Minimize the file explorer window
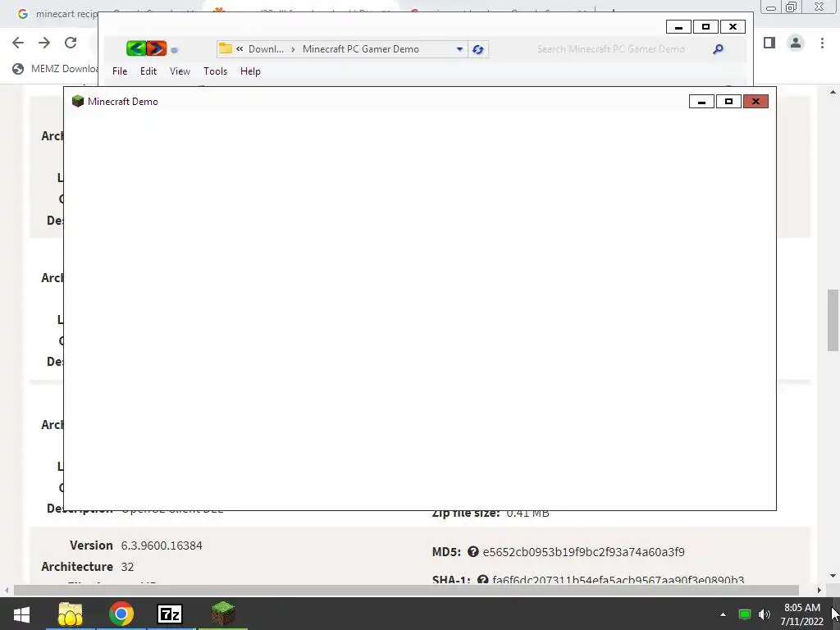The image size is (840, 630). click(678, 27)
